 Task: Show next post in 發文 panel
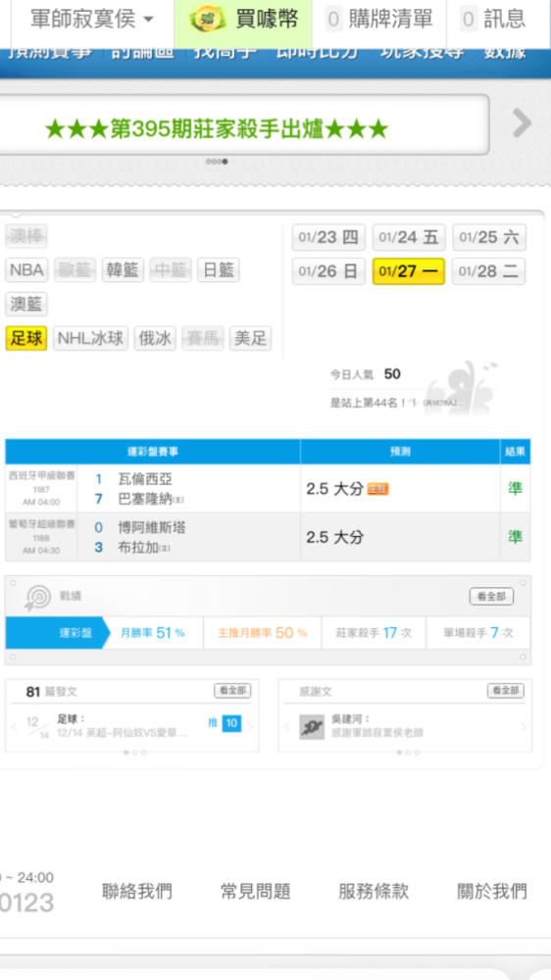251,727
